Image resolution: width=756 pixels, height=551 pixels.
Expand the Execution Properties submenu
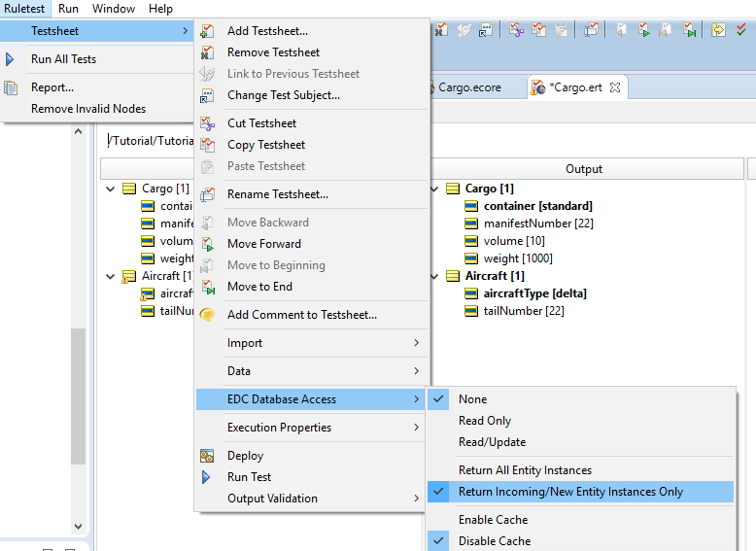point(312,428)
